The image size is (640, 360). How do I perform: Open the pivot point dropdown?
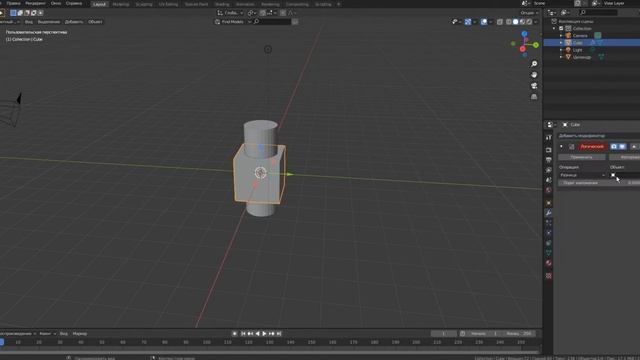(x=252, y=13)
